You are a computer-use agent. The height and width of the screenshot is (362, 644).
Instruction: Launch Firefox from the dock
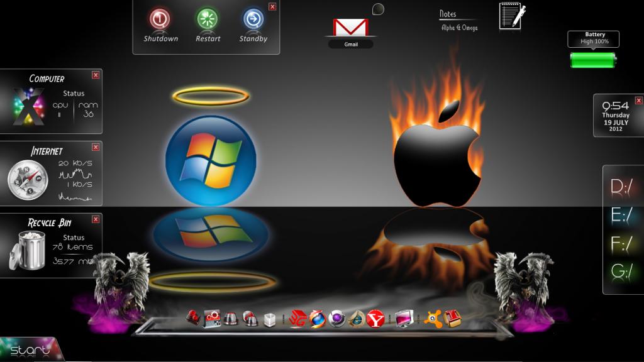[x=317, y=319]
